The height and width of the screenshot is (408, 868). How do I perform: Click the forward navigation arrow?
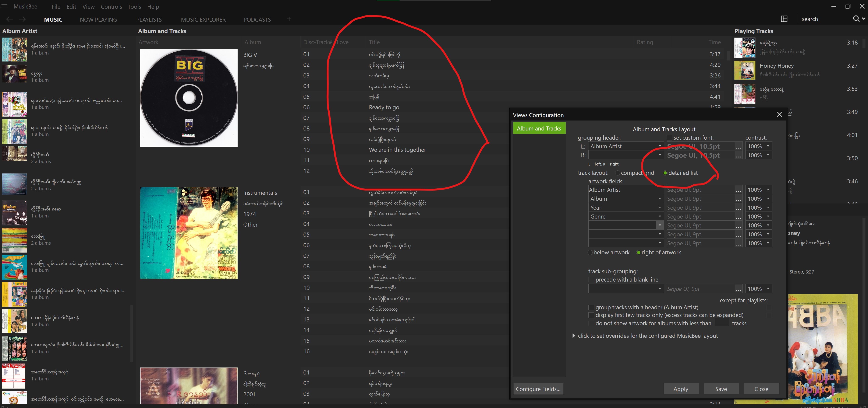point(22,19)
